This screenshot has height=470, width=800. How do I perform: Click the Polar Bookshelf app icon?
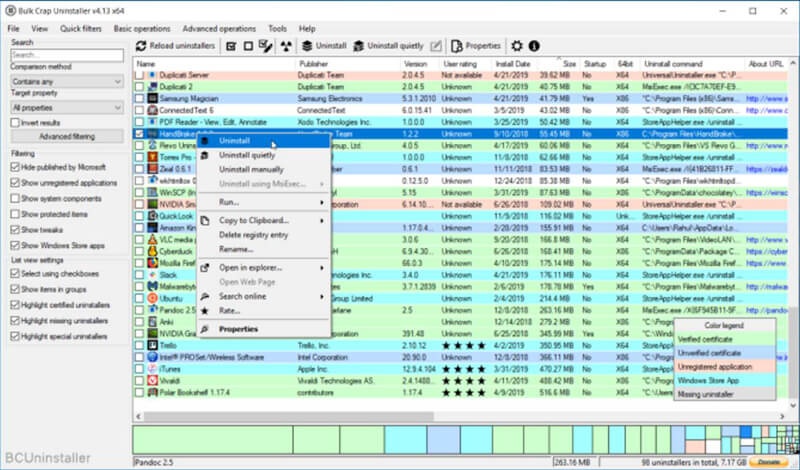(x=152, y=392)
